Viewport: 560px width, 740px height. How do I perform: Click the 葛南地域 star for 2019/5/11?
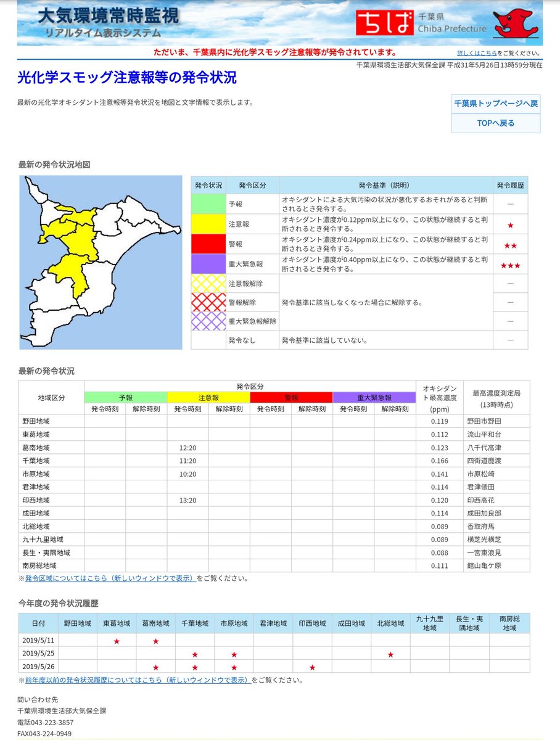click(x=155, y=641)
